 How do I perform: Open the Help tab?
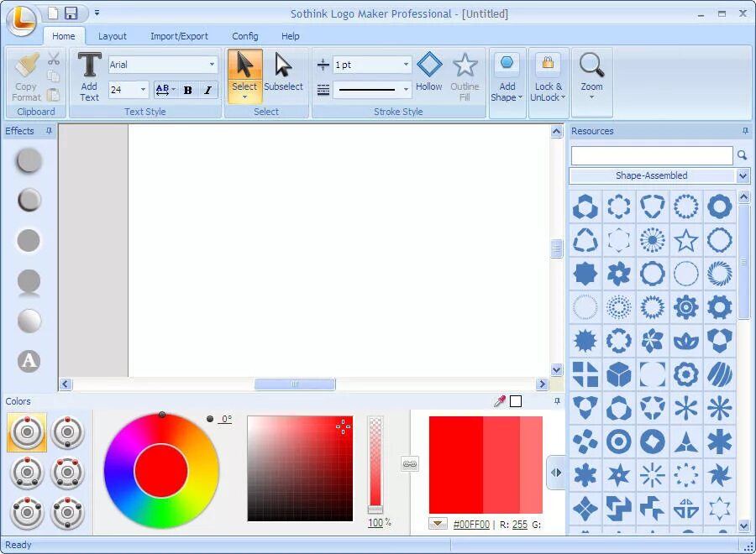coord(291,36)
